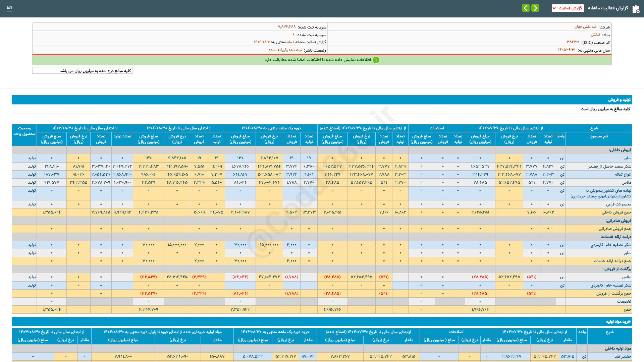Open company link قند نقش جهان
The width and height of the screenshot is (644, 362).
pos(585,27)
